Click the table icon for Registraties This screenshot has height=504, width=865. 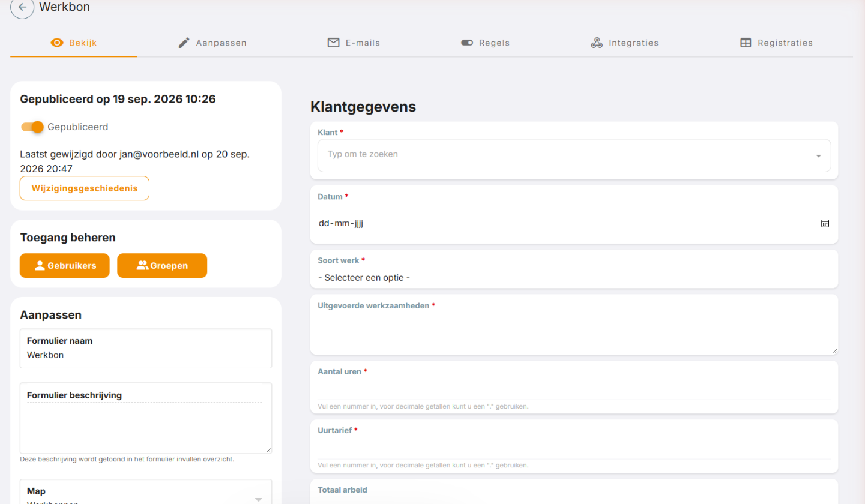pos(746,43)
